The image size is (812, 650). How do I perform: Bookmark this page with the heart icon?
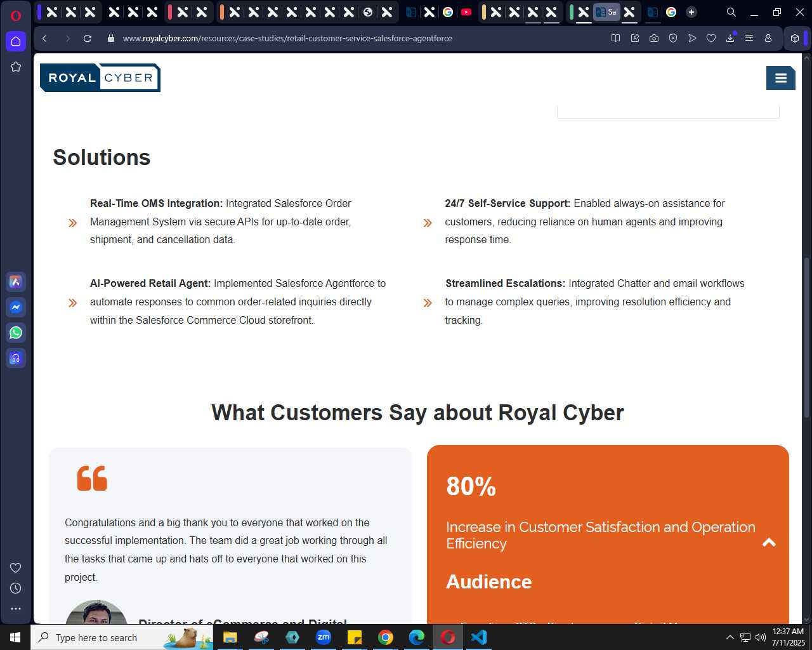coord(711,38)
